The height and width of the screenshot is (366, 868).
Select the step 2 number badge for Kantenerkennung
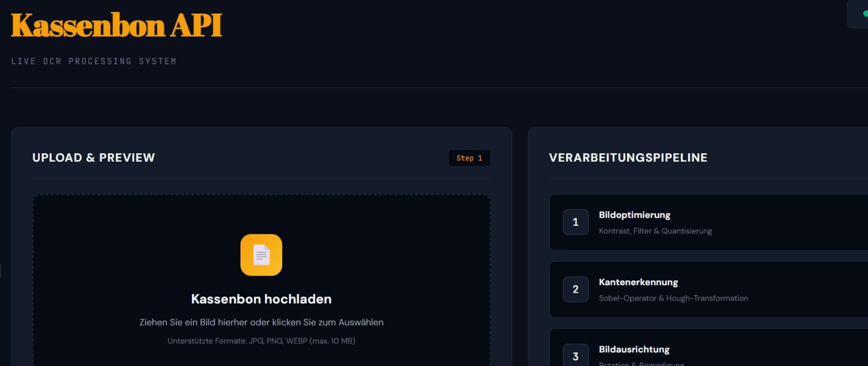[576, 289]
